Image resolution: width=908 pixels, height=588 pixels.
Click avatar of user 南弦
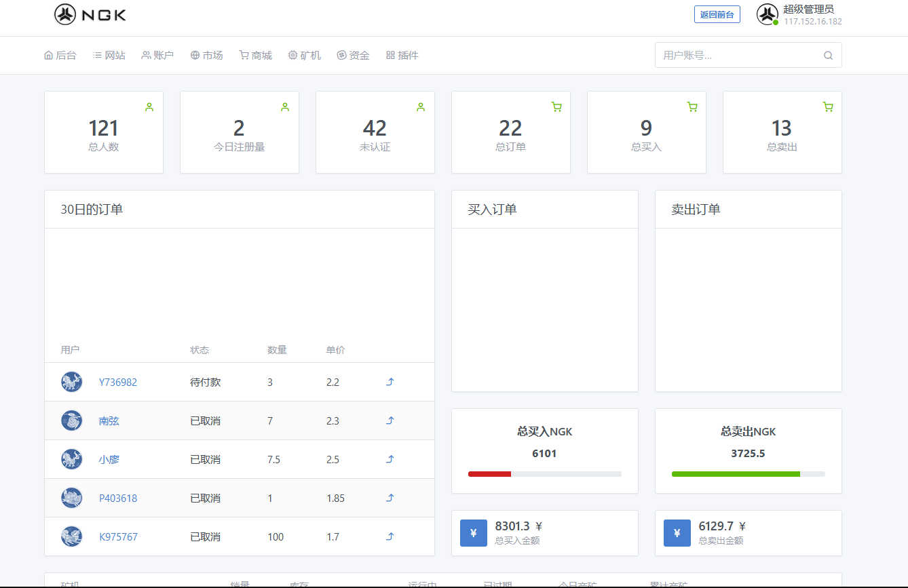(x=71, y=420)
